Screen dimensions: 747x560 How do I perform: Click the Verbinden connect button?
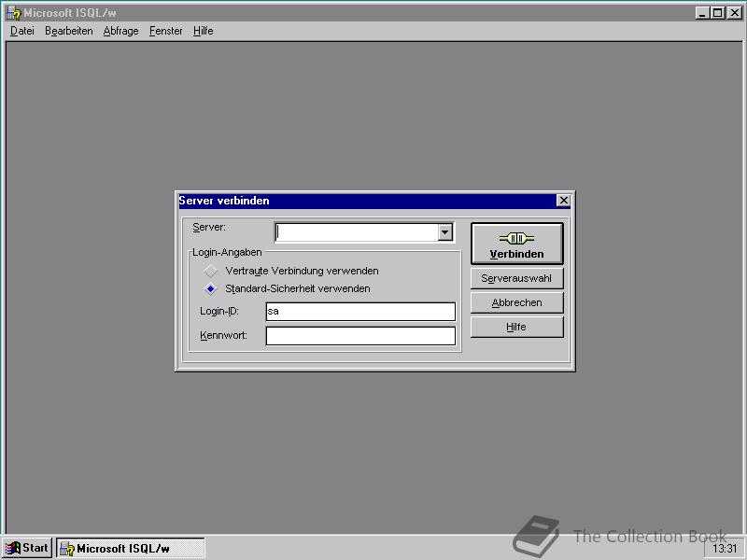pyautogui.click(x=517, y=244)
